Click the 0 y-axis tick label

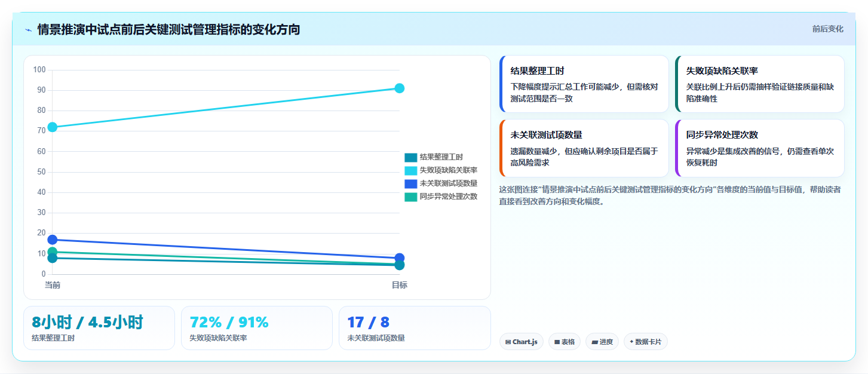click(x=44, y=274)
